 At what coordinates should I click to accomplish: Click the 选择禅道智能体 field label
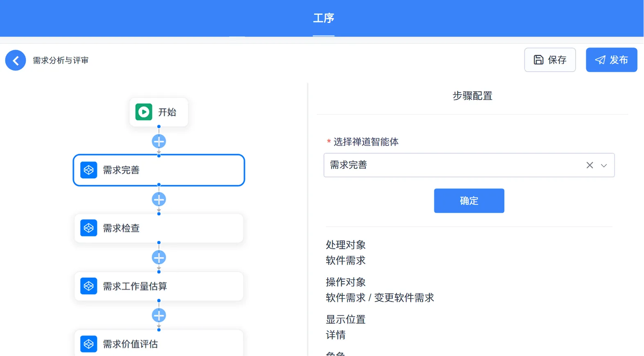tap(366, 142)
